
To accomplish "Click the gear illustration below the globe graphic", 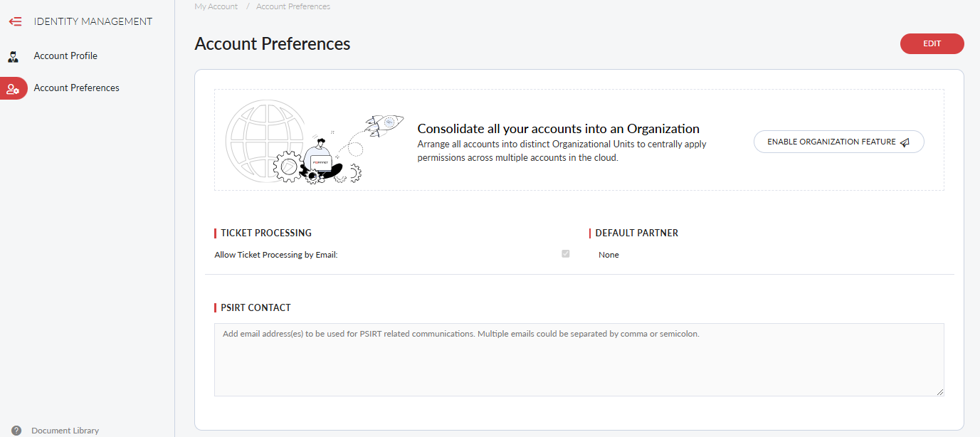I will click(288, 167).
